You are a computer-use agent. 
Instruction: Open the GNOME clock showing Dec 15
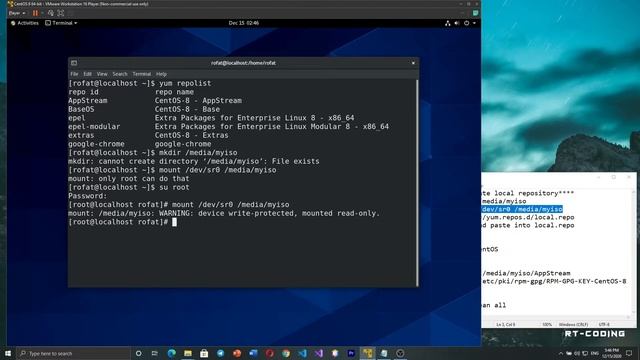pyautogui.click(x=244, y=23)
